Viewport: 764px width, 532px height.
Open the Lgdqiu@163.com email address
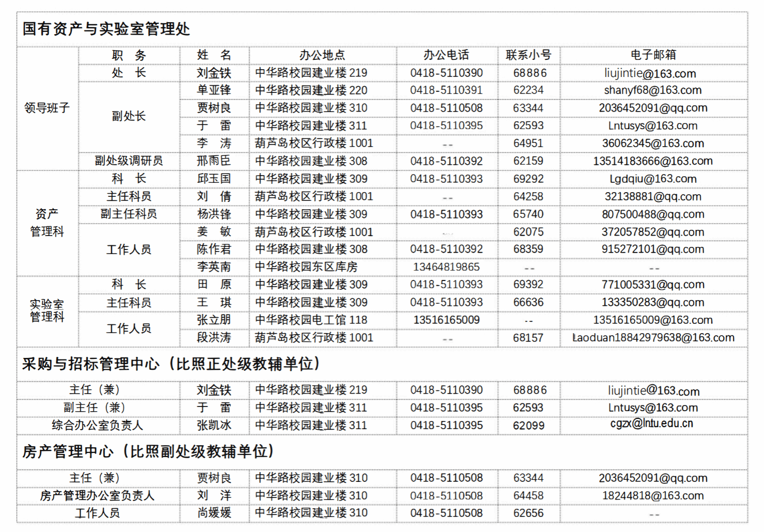coord(652,179)
